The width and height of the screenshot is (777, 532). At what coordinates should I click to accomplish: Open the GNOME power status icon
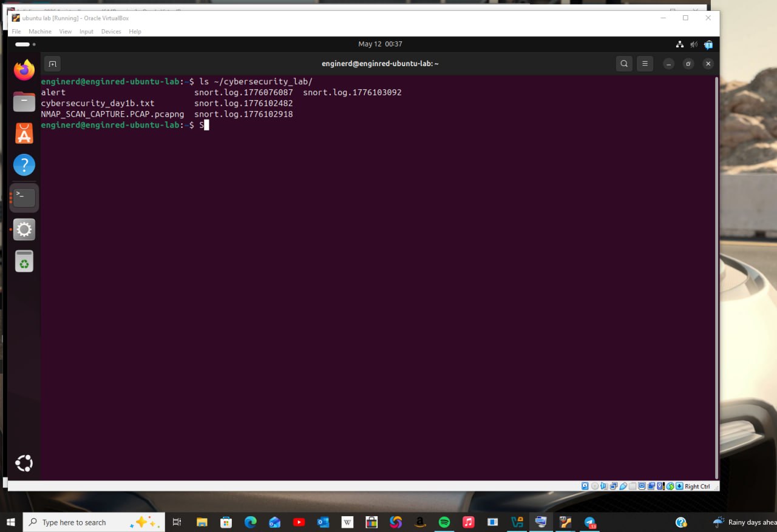pos(708,44)
